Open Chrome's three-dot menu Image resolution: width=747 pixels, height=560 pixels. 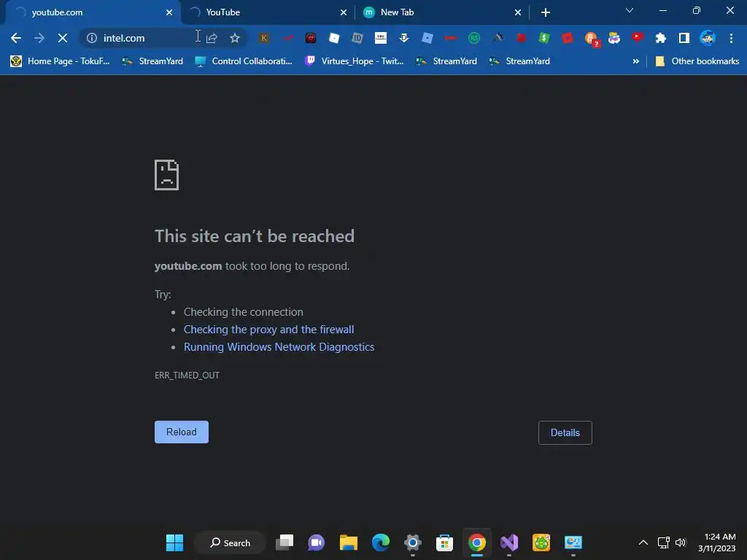pos(731,38)
